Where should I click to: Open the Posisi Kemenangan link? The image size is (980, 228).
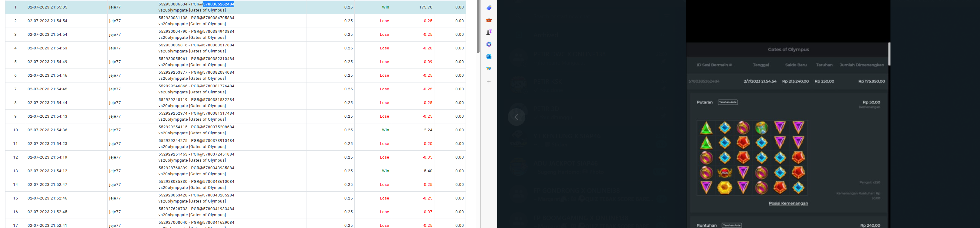point(788,203)
